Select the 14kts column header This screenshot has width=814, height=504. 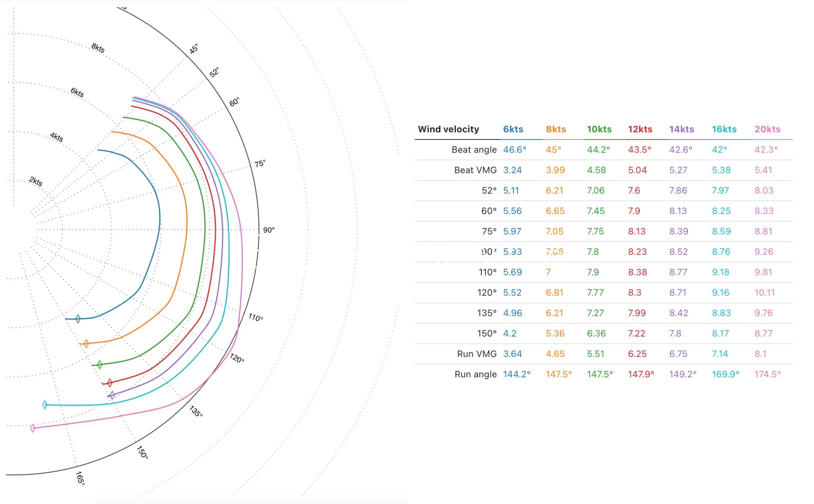tap(681, 129)
